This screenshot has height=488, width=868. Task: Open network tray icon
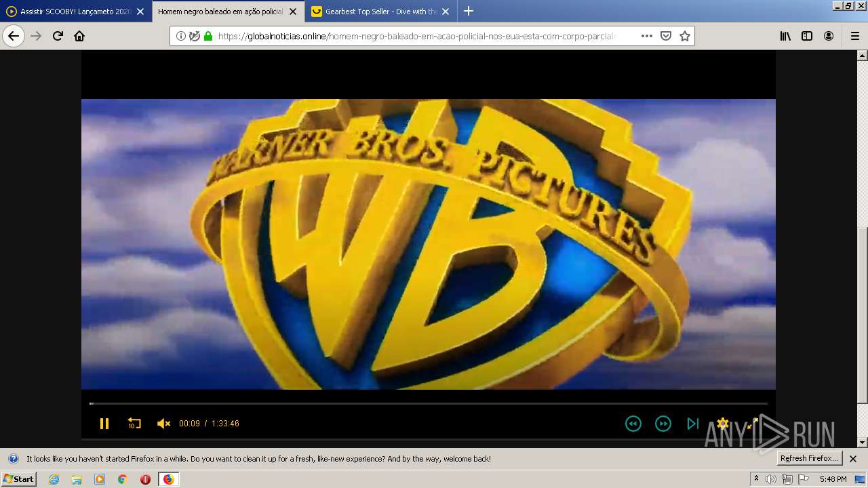tap(787, 479)
